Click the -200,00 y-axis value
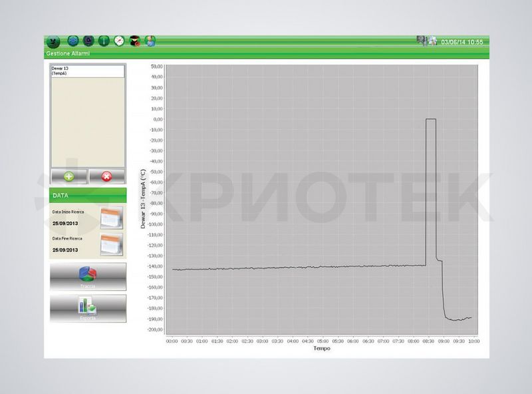This screenshot has width=532, height=394. [156, 329]
